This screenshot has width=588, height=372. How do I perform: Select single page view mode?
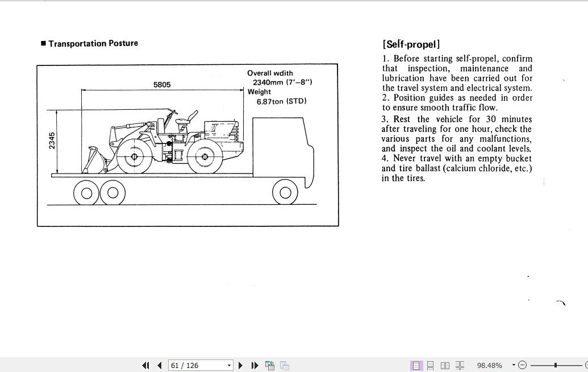coord(416,365)
